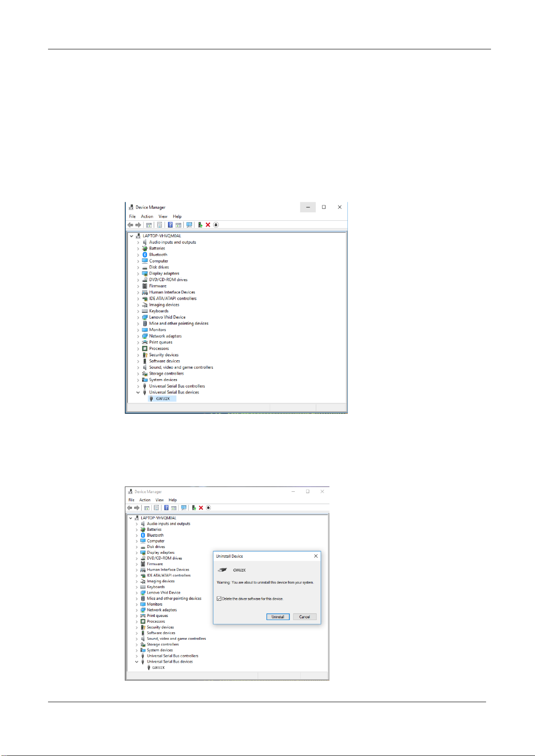Close the Uninstall Device dialog

point(316,556)
